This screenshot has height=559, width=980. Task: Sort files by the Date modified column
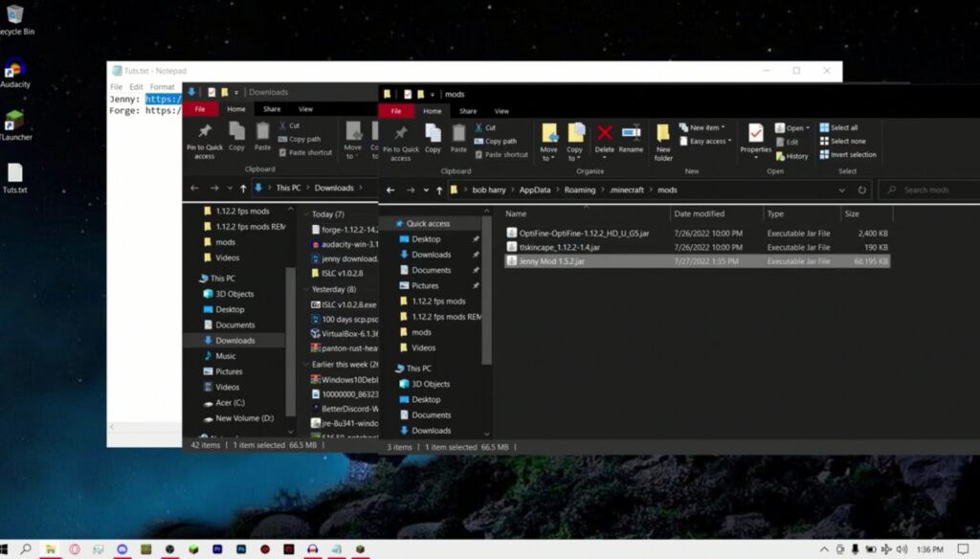click(x=716, y=213)
